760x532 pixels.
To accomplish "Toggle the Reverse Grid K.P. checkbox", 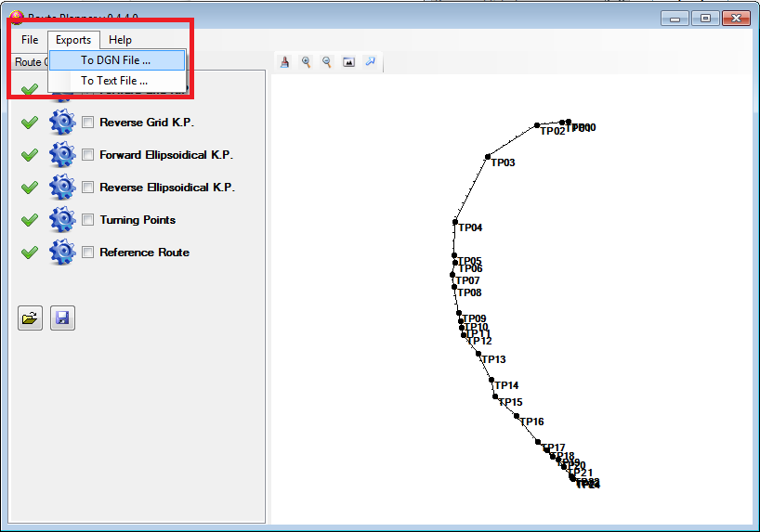I will coord(87,123).
